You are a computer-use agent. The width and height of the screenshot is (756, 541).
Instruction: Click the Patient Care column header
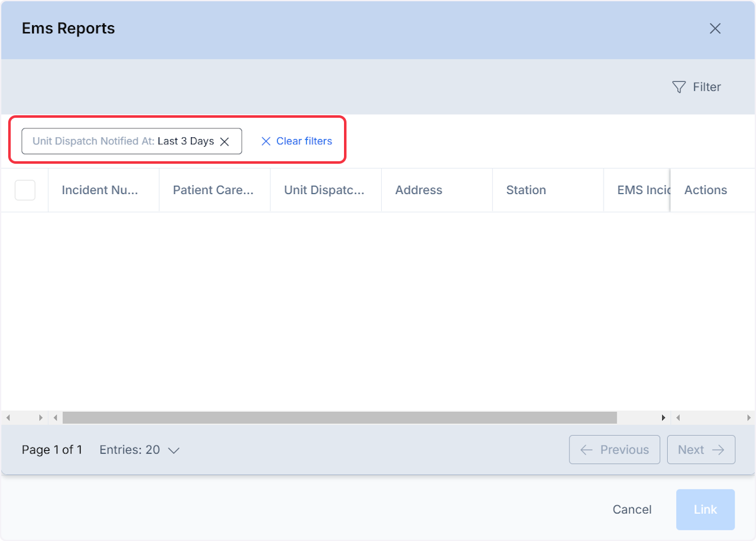214,190
